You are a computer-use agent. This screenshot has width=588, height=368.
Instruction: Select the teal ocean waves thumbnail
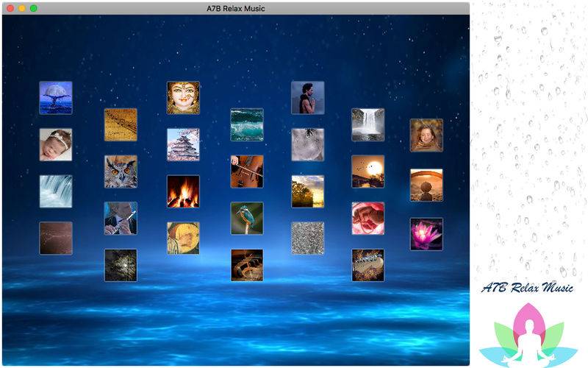click(247, 124)
